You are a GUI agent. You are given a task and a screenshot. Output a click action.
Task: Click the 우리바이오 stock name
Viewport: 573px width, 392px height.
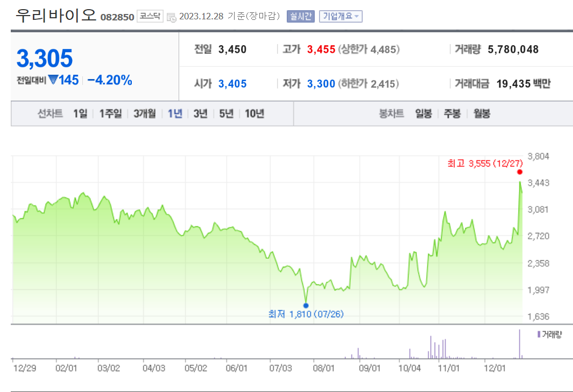tap(56, 16)
